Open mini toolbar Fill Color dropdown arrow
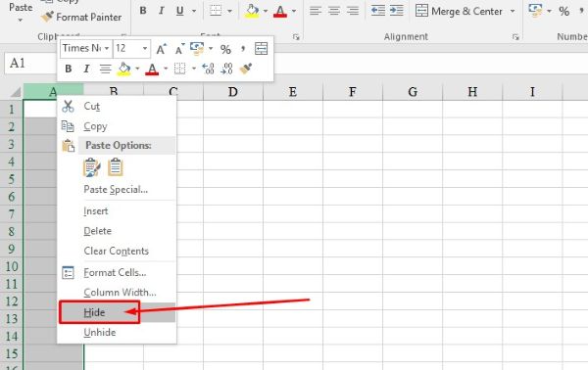 (x=137, y=69)
